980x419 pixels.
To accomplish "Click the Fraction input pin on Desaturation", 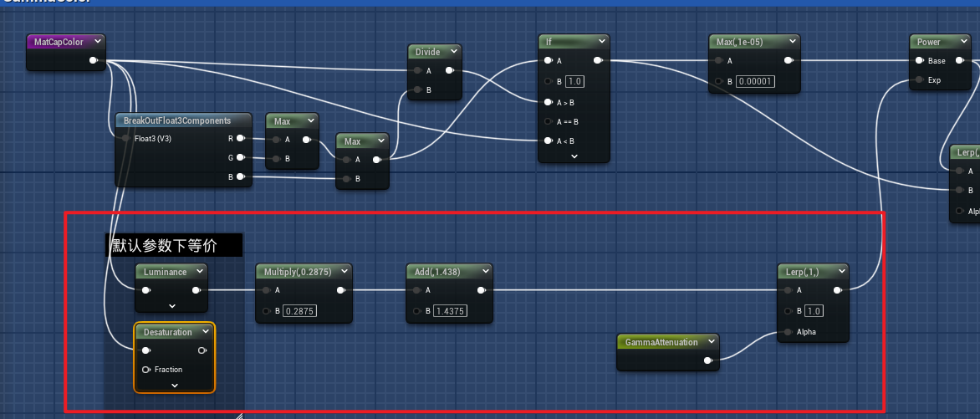I will [147, 370].
